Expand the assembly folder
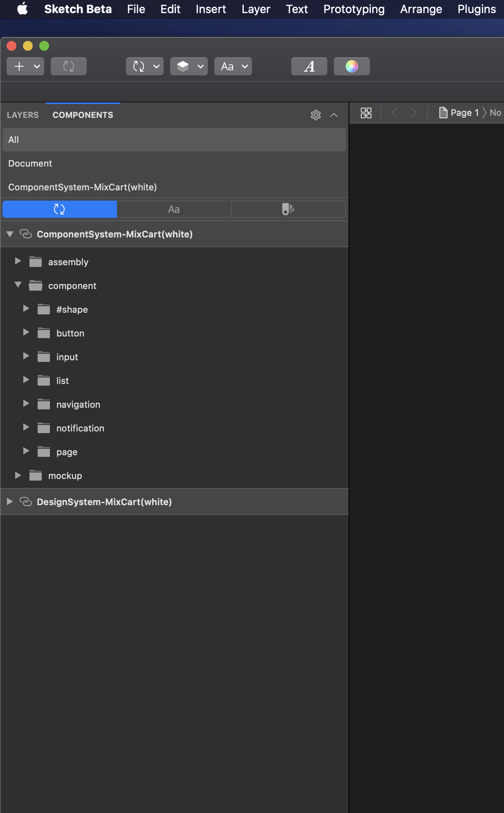This screenshot has height=813, width=504. pos(18,261)
